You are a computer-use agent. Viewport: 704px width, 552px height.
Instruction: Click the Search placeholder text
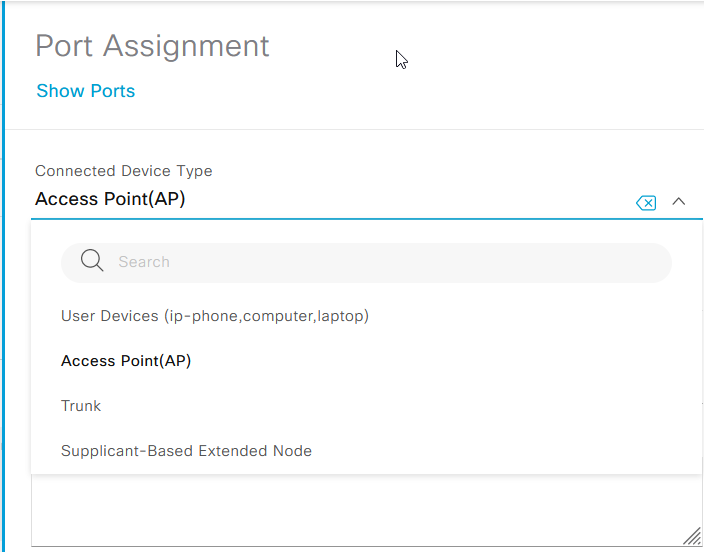coord(144,262)
